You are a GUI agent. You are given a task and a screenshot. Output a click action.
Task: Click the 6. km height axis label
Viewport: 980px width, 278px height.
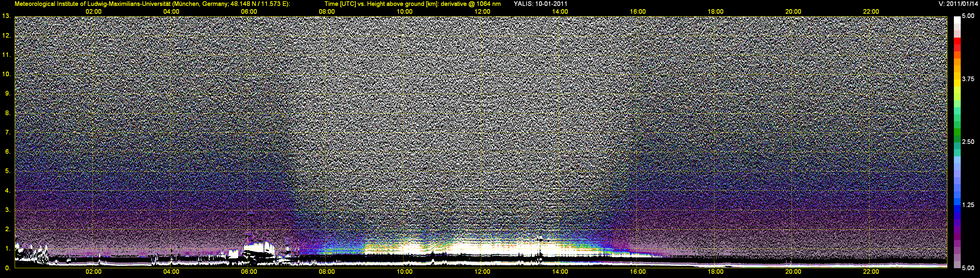pos(8,151)
